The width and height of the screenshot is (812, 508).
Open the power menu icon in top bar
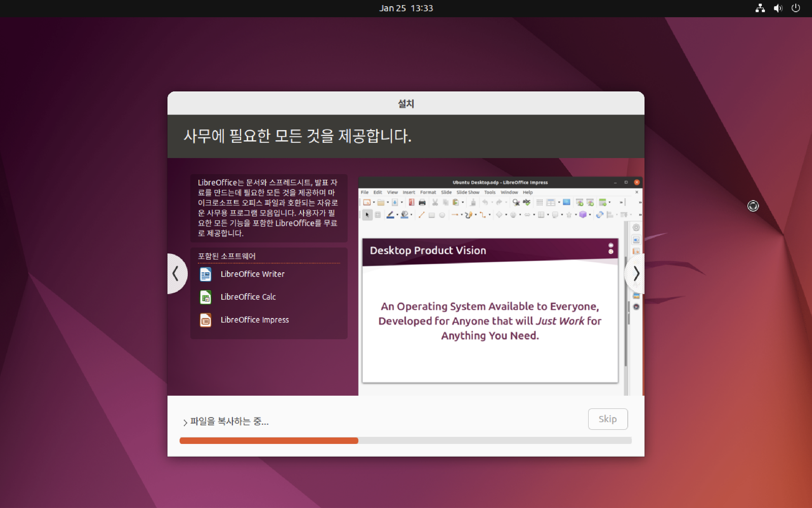[796, 8]
